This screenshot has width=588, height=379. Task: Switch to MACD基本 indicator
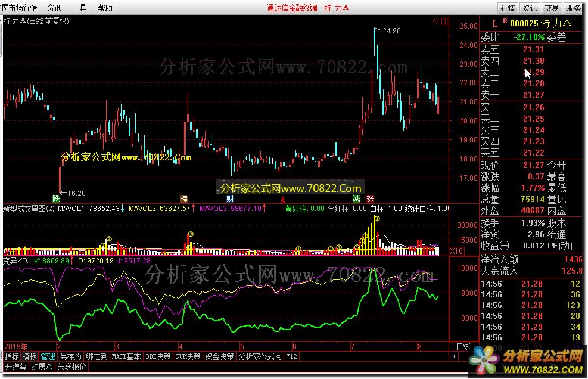pos(126,356)
